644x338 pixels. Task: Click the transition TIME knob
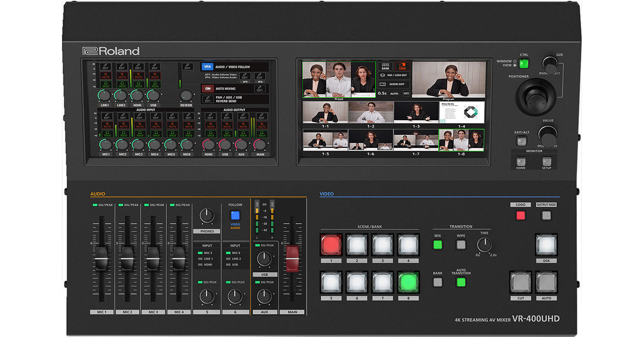[x=484, y=245]
